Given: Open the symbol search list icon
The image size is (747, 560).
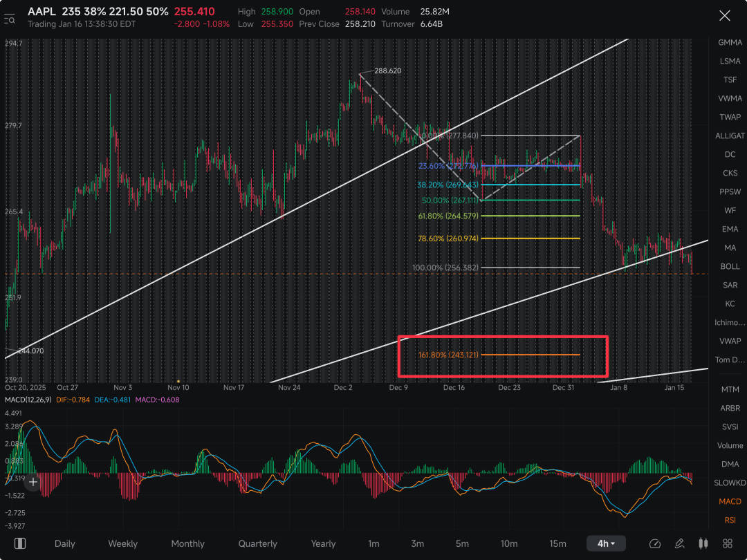Looking at the screenshot, I should point(10,19).
